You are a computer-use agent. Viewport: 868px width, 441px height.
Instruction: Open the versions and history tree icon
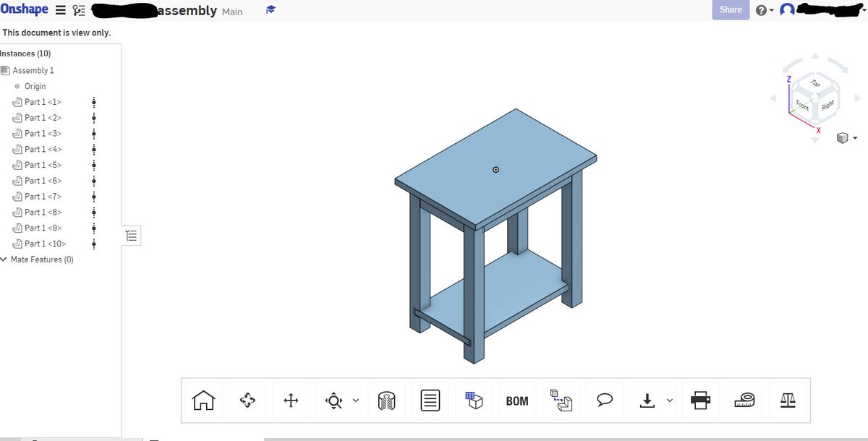79,10
